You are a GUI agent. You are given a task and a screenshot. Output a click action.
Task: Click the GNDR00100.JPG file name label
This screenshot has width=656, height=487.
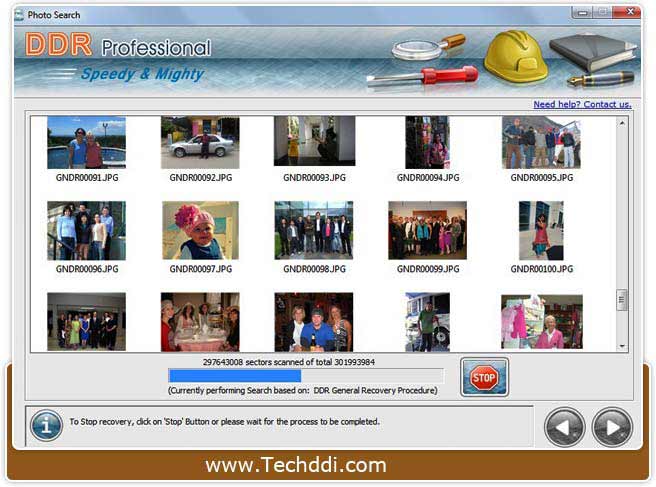point(542,269)
